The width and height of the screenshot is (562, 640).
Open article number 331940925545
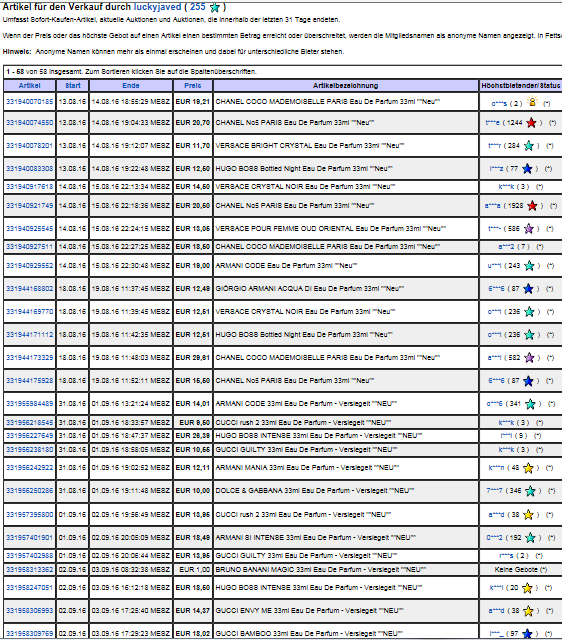[x=29, y=229]
